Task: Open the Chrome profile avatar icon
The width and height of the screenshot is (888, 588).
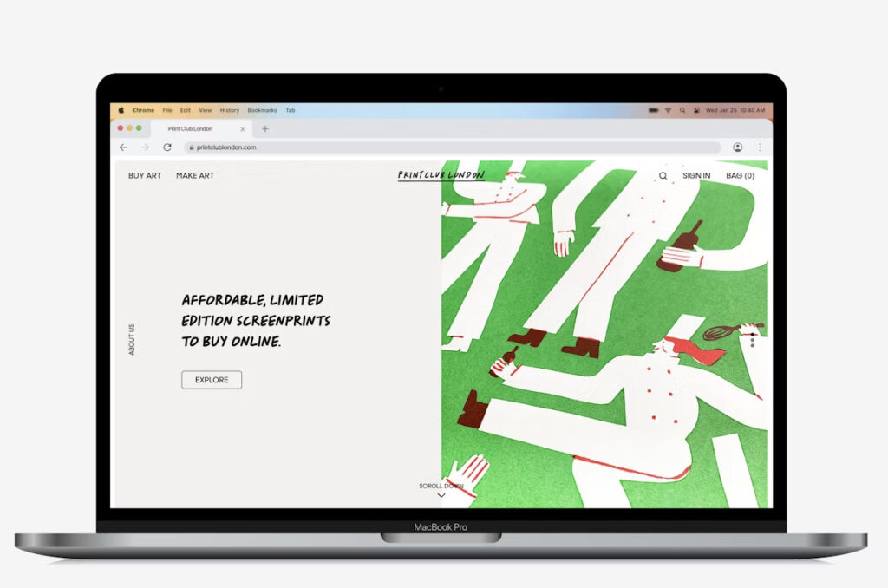Action: pos(737,147)
